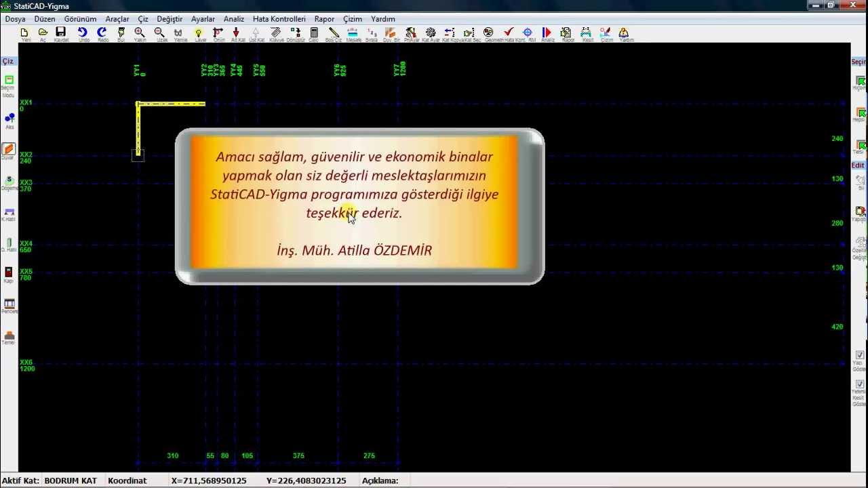Viewport: 868px width, 488px height.
Task: Open the Görünüm menu
Action: pos(80,19)
